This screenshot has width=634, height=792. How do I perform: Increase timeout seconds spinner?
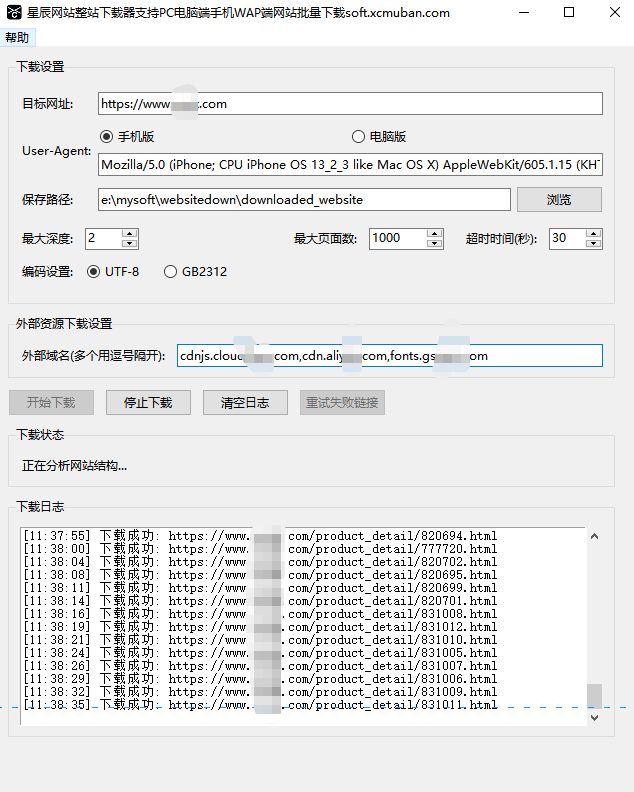tap(593, 233)
